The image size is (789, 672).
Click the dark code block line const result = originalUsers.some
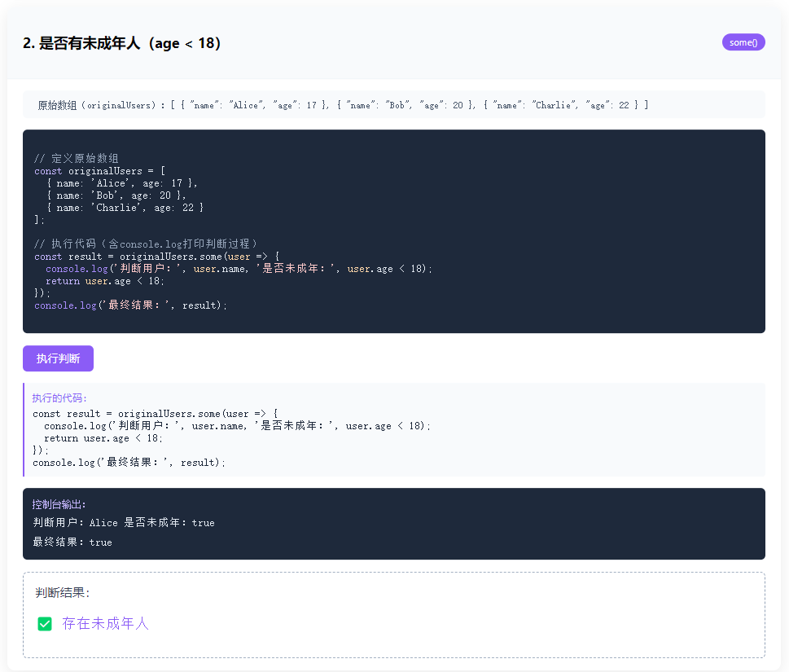point(156,257)
